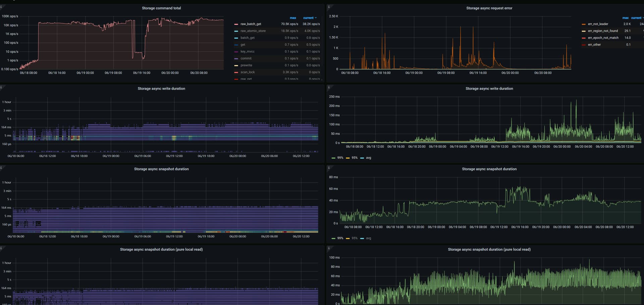This screenshot has width=644, height=305.
Task: Click info icon of Storage async request error panel
Action: pos(329,7)
